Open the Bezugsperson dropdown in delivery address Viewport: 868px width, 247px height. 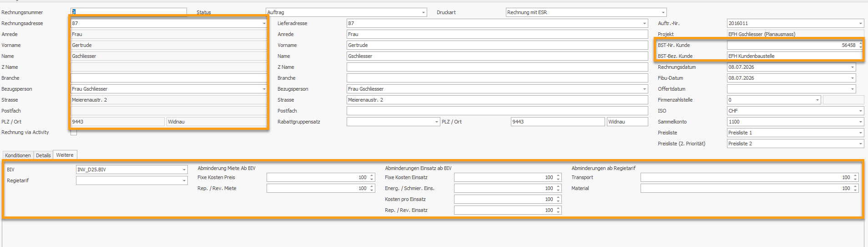coord(645,89)
